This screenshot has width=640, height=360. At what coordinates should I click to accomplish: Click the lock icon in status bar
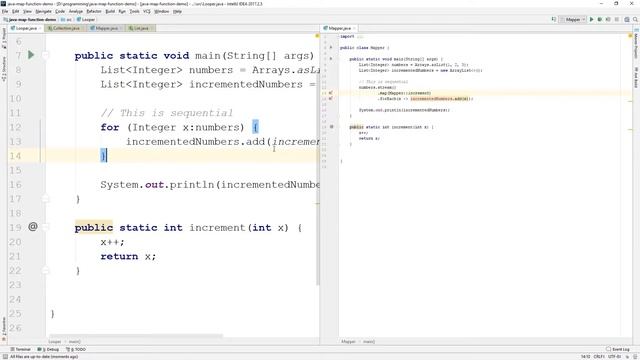coord(627,356)
